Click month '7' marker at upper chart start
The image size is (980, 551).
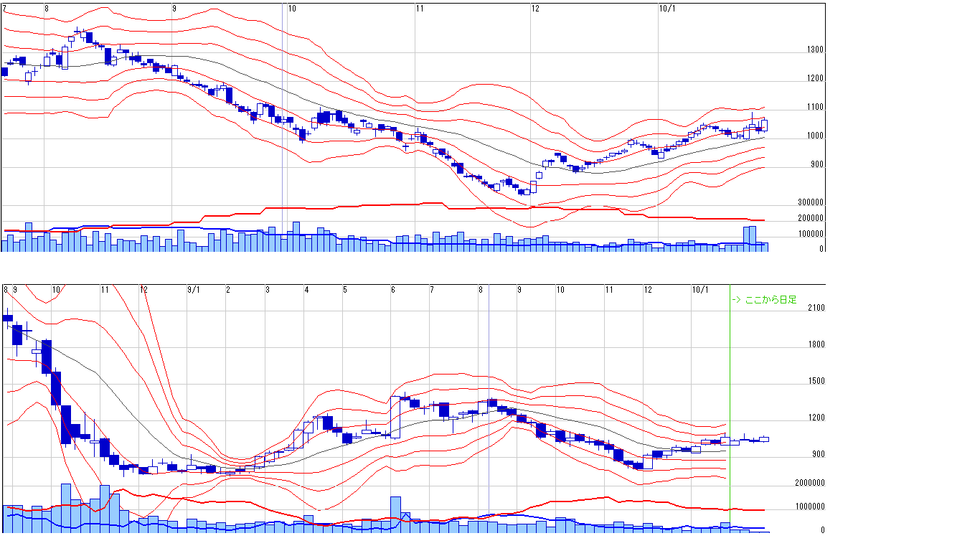pyautogui.click(x=5, y=8)
